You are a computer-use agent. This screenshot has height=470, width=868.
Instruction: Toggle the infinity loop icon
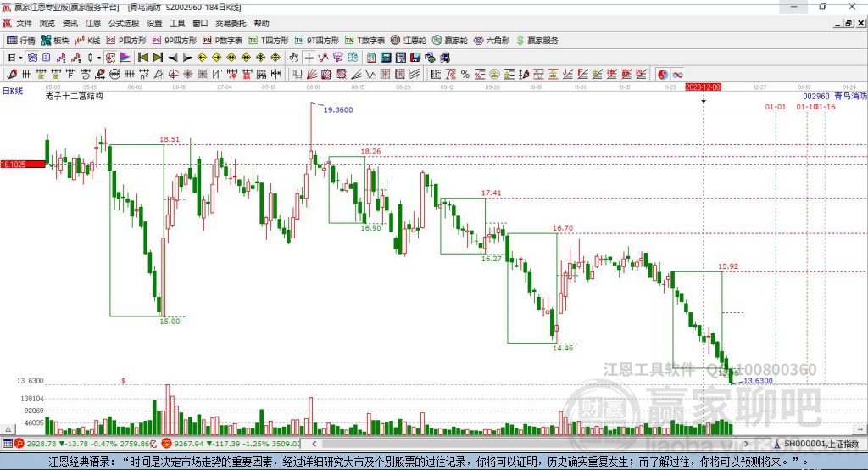point(677,75)
